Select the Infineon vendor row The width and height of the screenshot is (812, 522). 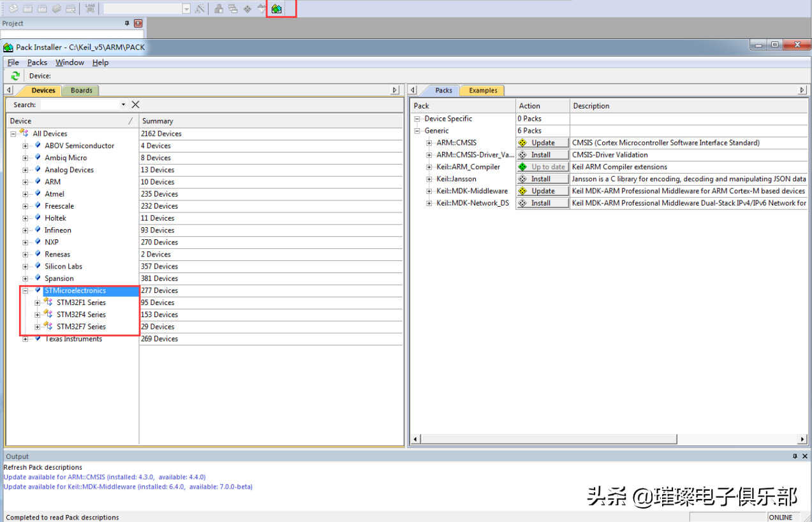coord(58,230)
